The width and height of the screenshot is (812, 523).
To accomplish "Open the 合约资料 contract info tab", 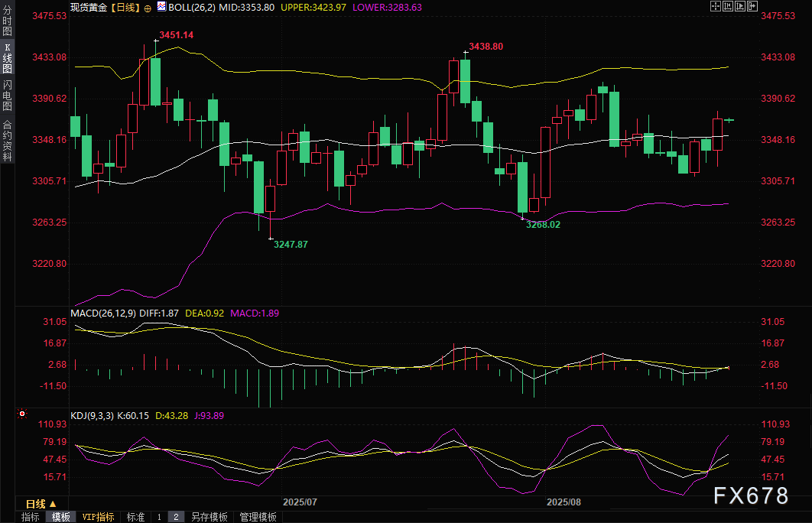I will point(7,140).
